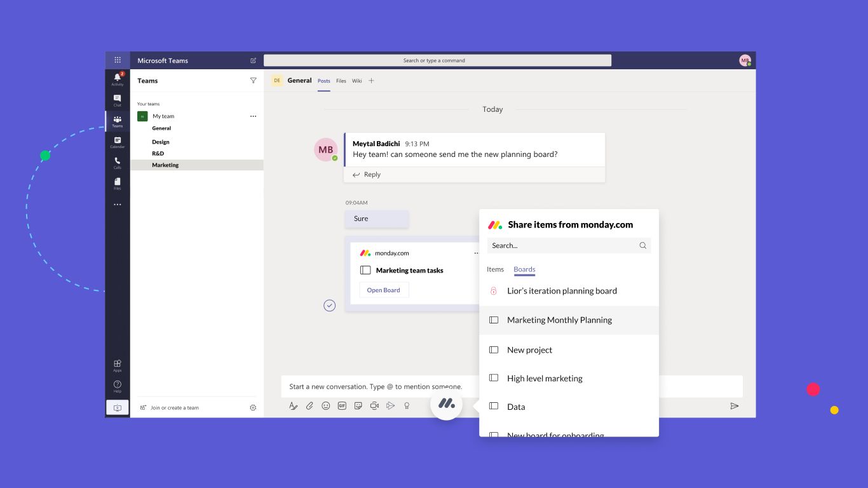
Task: Start a new chat compose icon
Action: point(254,60)
